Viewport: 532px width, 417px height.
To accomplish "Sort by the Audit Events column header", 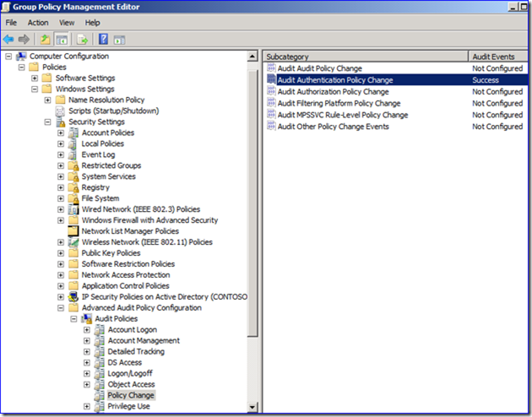I will (x=497, y=57).
